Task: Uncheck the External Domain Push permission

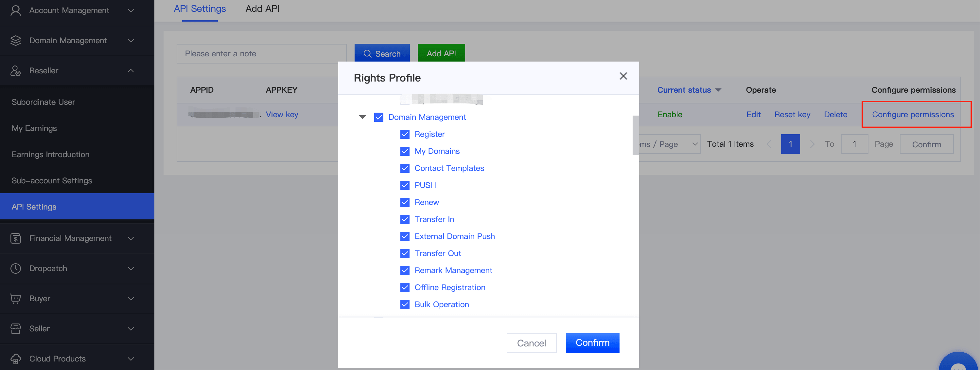Action: coord(405,236)
